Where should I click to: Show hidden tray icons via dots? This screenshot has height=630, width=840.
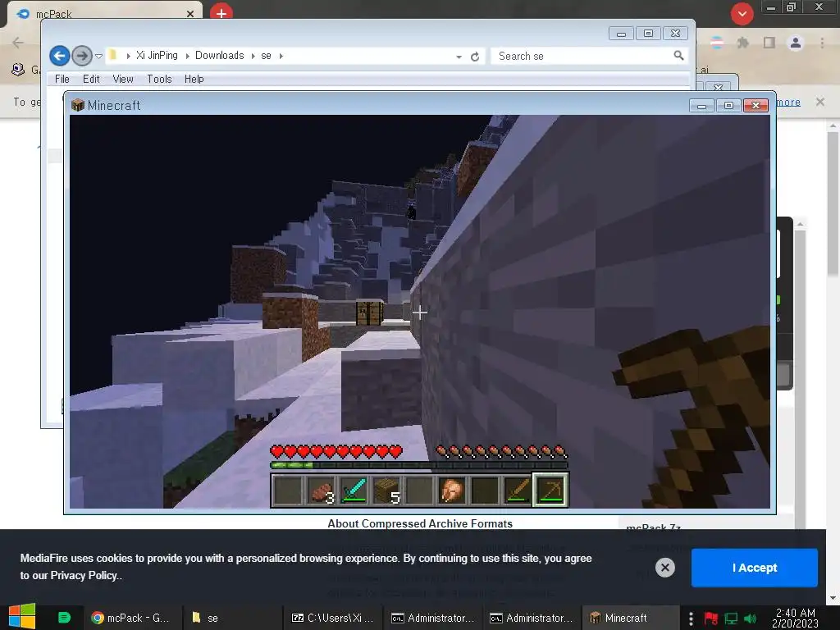click(691, 619)
